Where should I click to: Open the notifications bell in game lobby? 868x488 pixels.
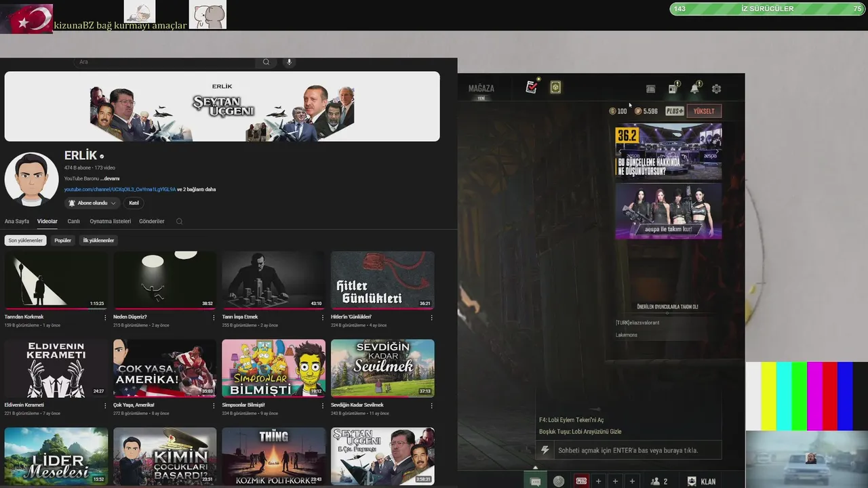[x=695, y=88]
